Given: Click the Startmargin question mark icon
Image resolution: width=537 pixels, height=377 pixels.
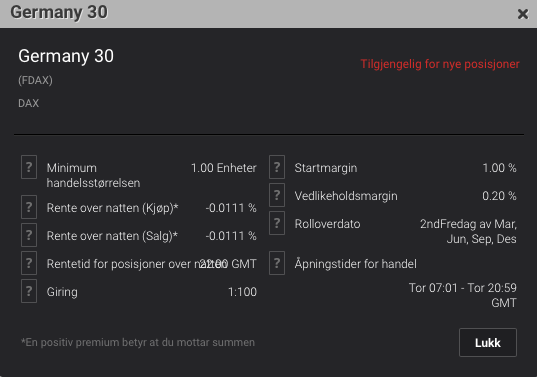Looking at the screenshot, I should click(277, 167).
